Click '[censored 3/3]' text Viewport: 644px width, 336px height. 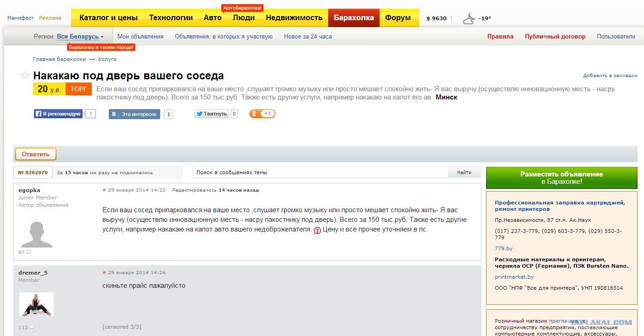(x=122, y=327)
